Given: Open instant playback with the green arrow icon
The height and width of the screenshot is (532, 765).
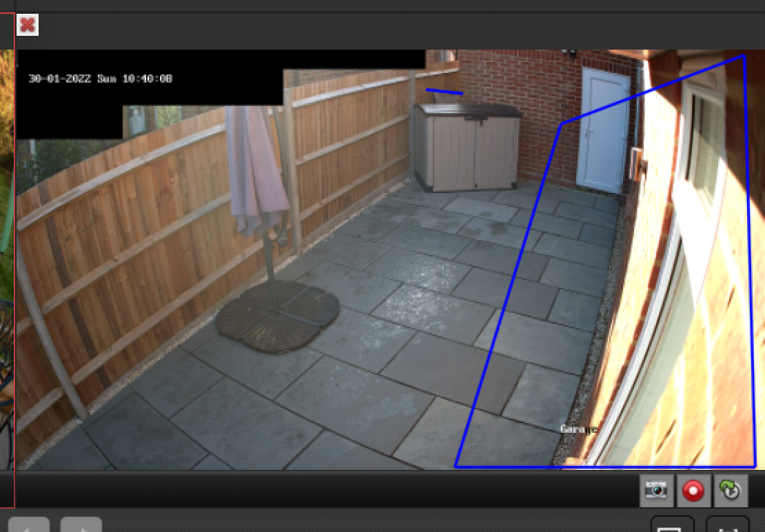Looking at the screenshot, I should 730,490.
